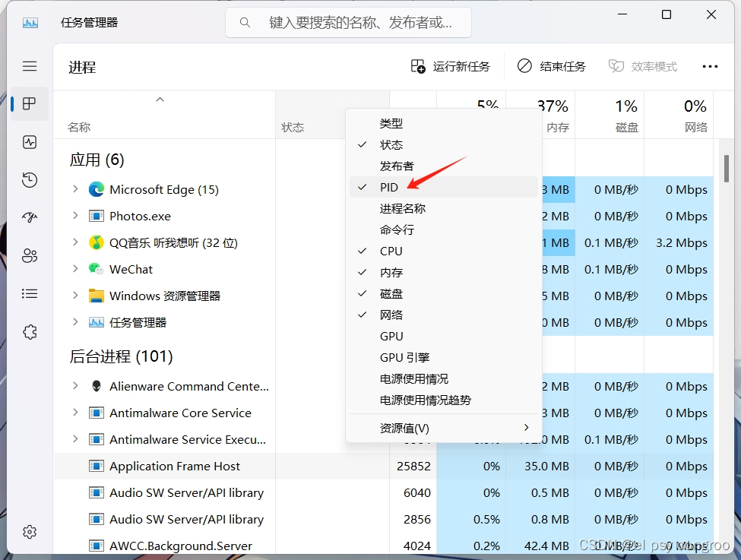Open the navigation hamburger menu
The width and height of the screenshot is (741, 560).
point(30,66)
